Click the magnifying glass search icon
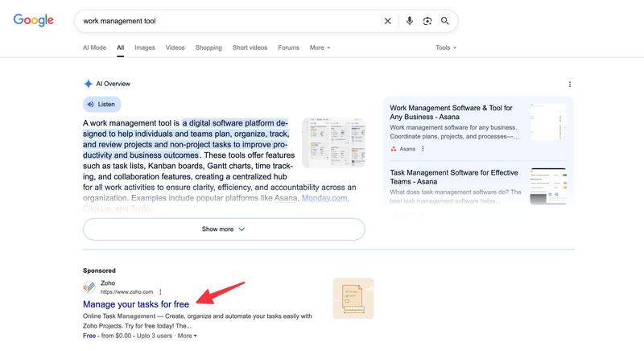The image size is (644, 351). click(x=445, y=21)
